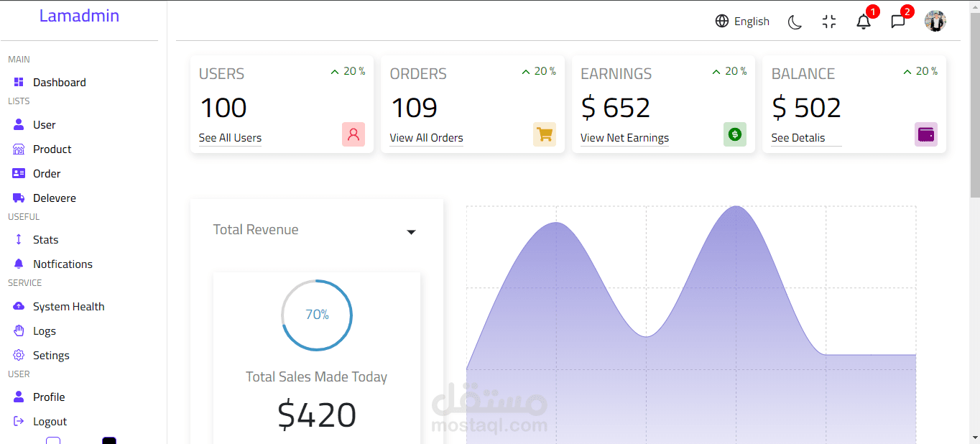Click the $ 652 earnings value
Viewport: 980px width, 444px height.
point(616,108)
